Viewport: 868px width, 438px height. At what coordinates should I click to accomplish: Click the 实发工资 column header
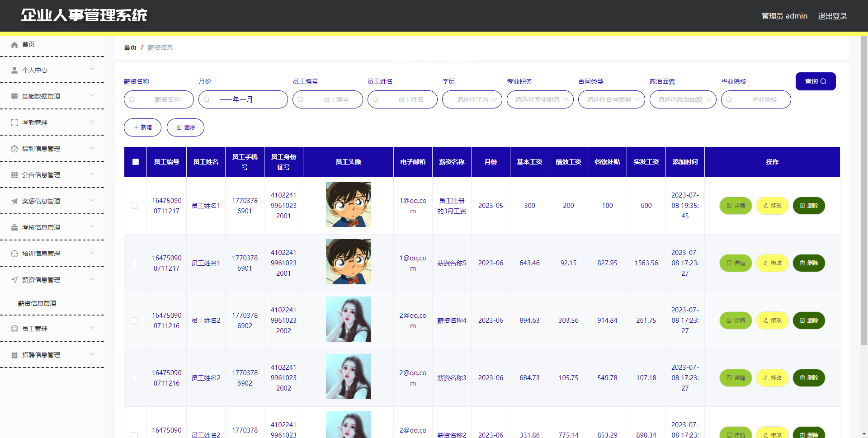pyautogui.click(x=646, y=162)
